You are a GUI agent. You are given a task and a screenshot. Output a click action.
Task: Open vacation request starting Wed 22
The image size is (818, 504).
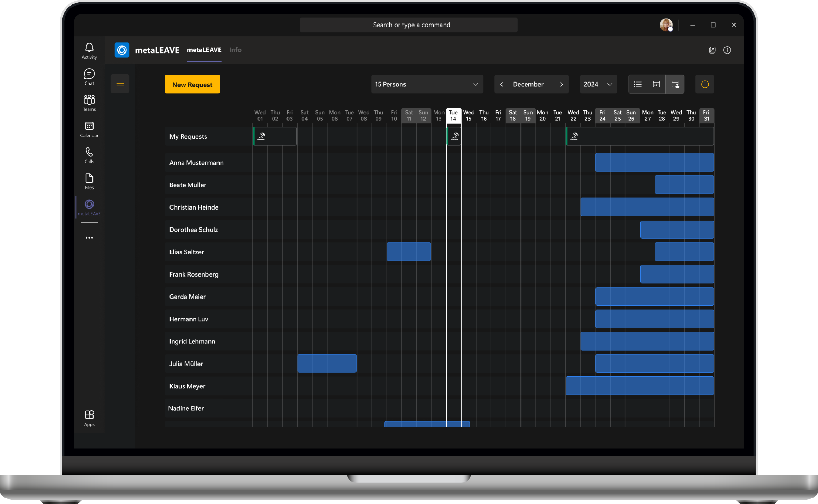pyautogui.click(x=640, y=136)
